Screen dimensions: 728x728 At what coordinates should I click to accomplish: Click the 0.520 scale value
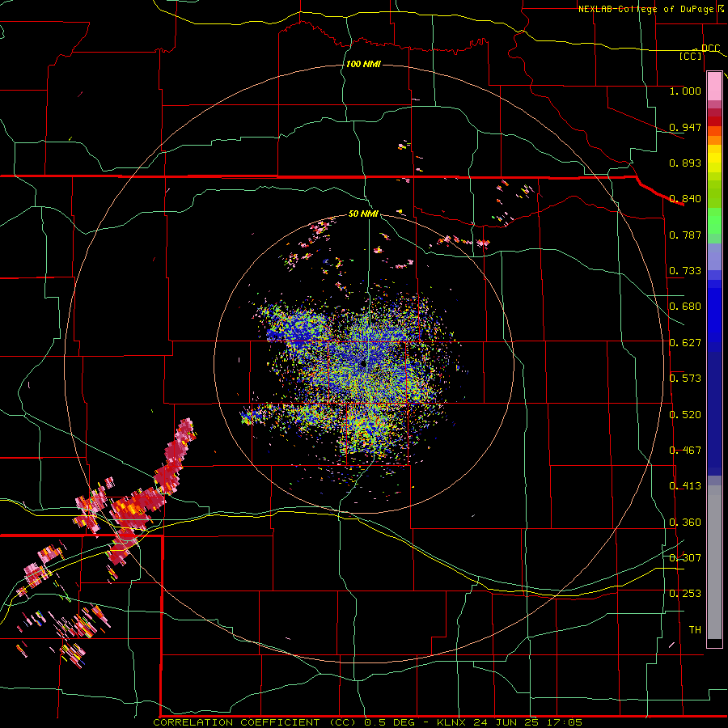pos(685,415)
